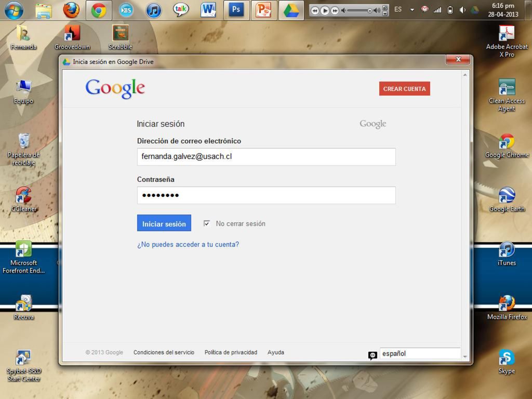Switch to Chrome in the taskbar

[x=99, y=10]
